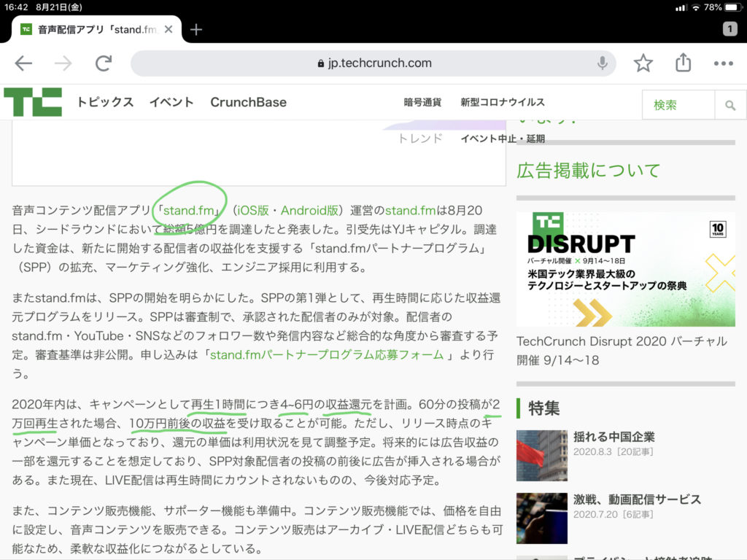Open the iOS版 app link

pyautogui.click(x=253, y=210)
